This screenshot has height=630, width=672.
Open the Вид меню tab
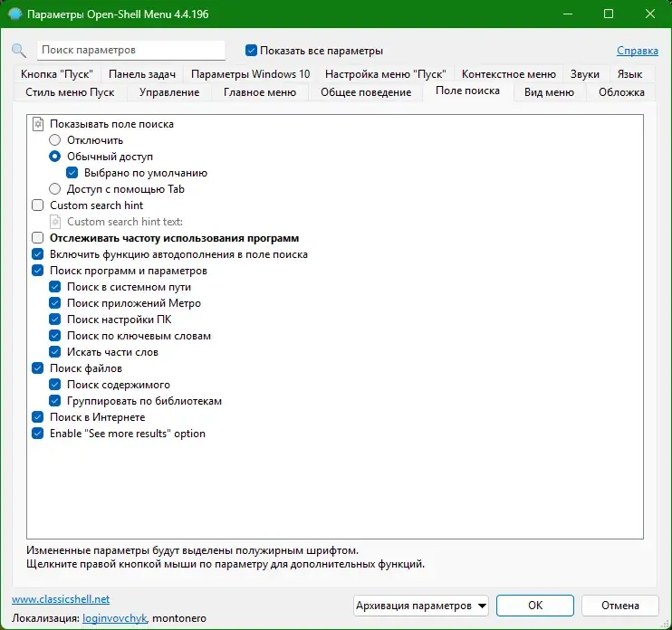[x=549, y=92]
